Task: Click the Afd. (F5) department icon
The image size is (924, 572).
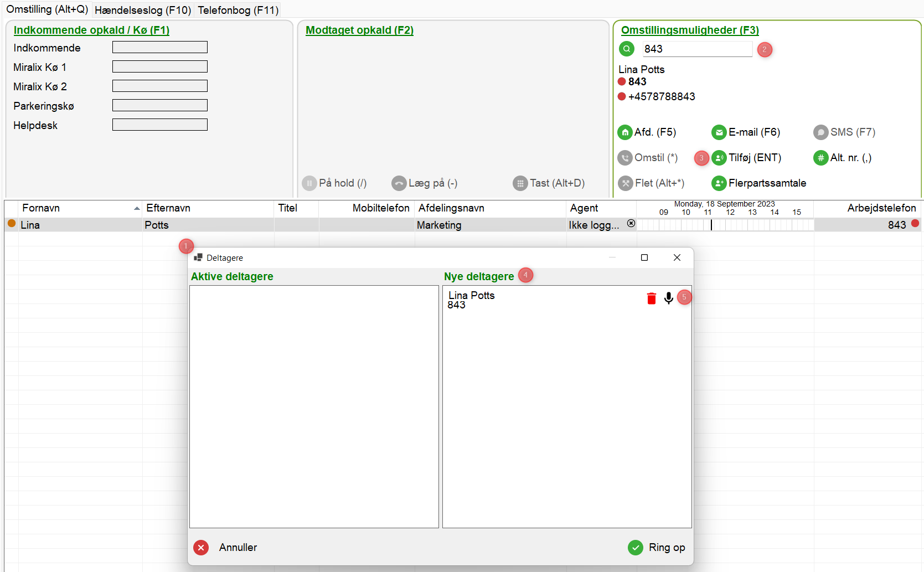Action: [624, 132]
